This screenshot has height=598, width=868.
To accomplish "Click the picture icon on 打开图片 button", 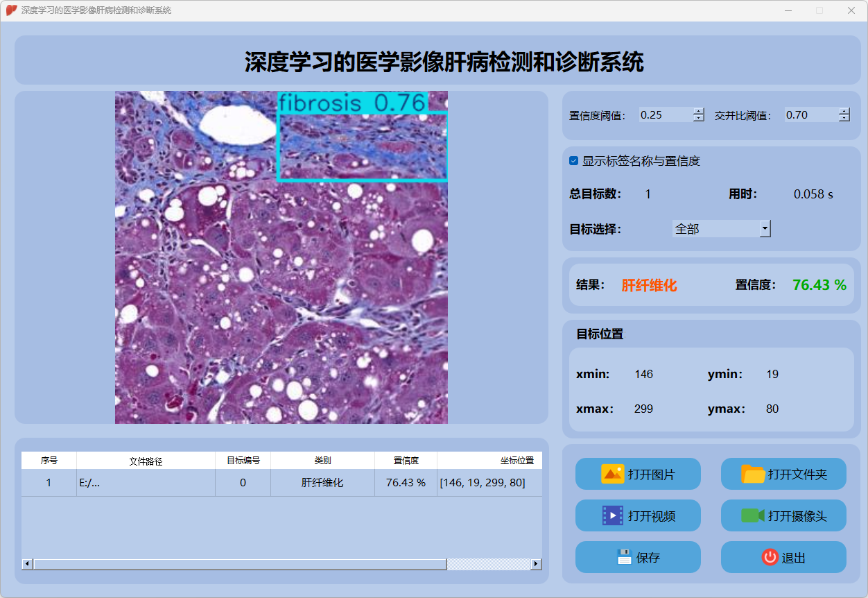I will [x=613, y=475].
